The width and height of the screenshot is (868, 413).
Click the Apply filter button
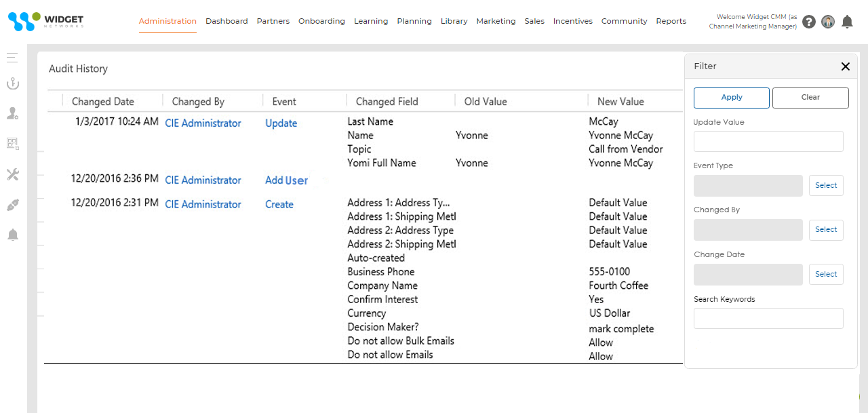[x=731, y=98]
